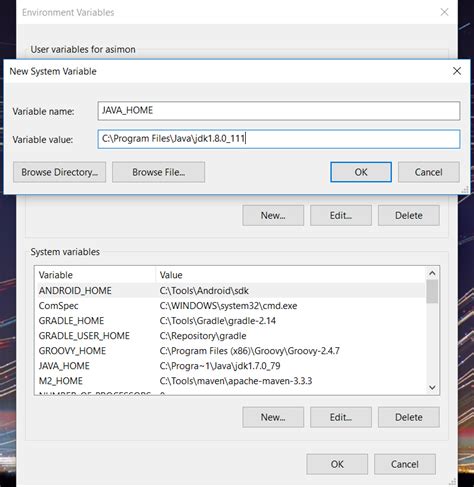Select the ANDROID_HOME variable row

230,291
